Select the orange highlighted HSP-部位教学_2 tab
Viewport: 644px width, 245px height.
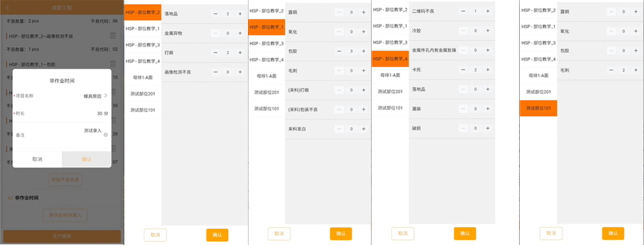[x=142, y=12]
